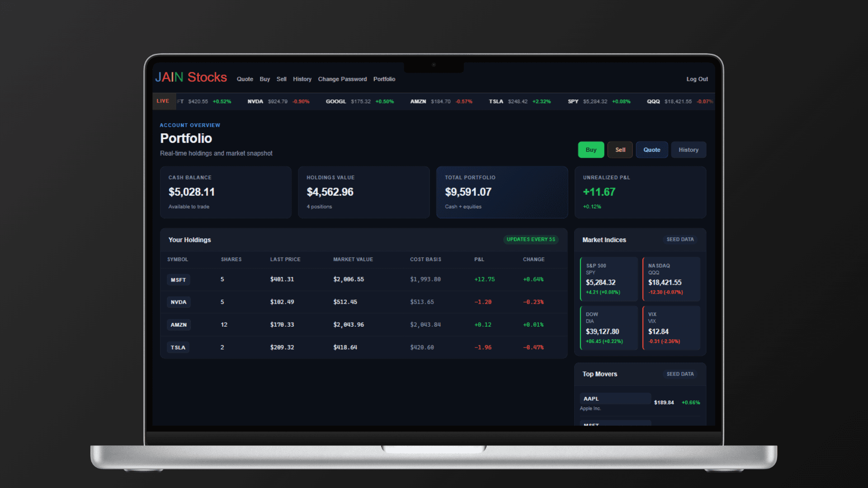
Task: Click the blue Quote button
Action: click(652, 150)
